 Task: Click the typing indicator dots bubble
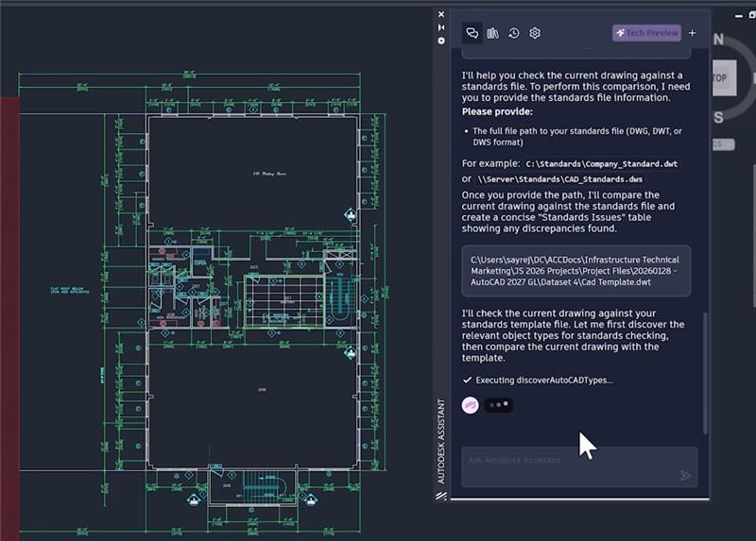499,405
